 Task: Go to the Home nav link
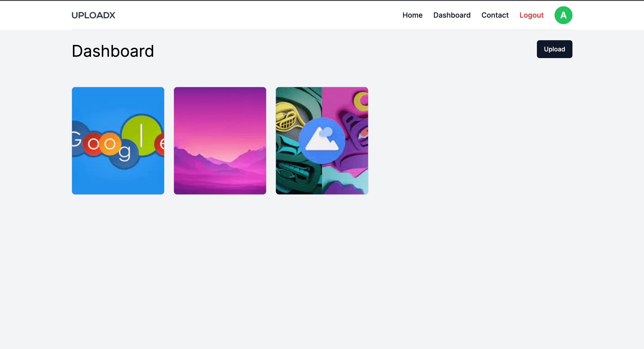click(412, 15)
